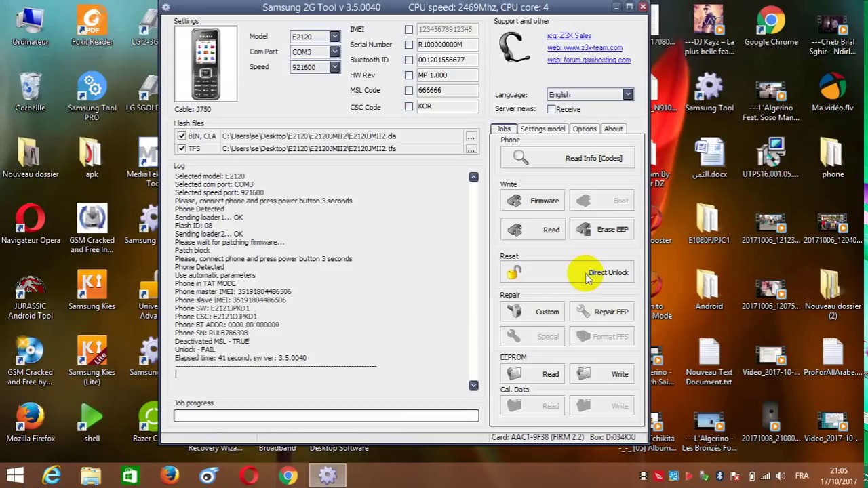Viewport: 868px width, 488px height.
Task: Enable the CSC Code checkbox
Action: coord(408,106)
